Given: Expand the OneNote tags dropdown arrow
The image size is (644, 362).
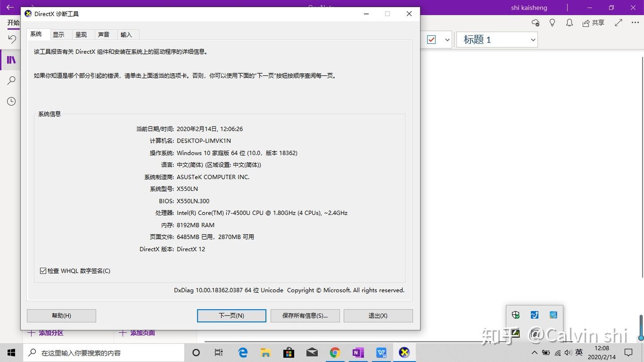Looking at the screenshot, I should 447,40.
